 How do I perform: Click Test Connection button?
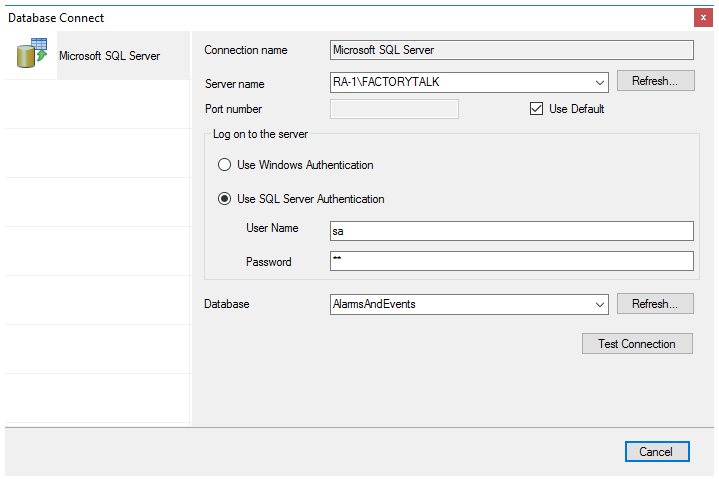pos(637,344)
